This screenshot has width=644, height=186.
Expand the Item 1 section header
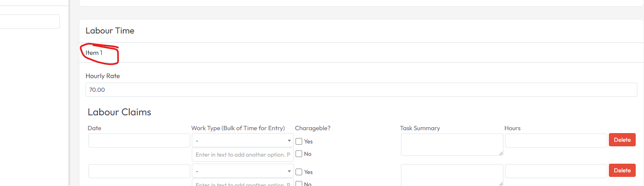pos(94,53)
